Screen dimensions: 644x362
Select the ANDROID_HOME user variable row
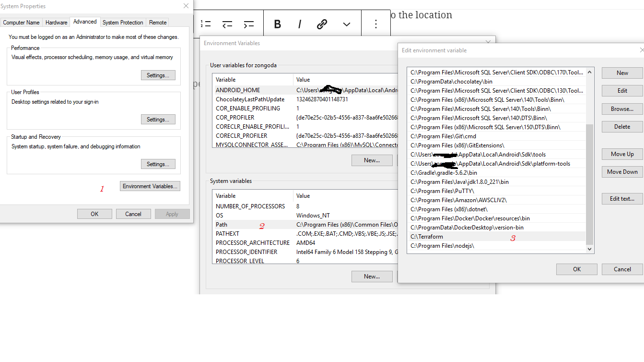click(238, 90)
